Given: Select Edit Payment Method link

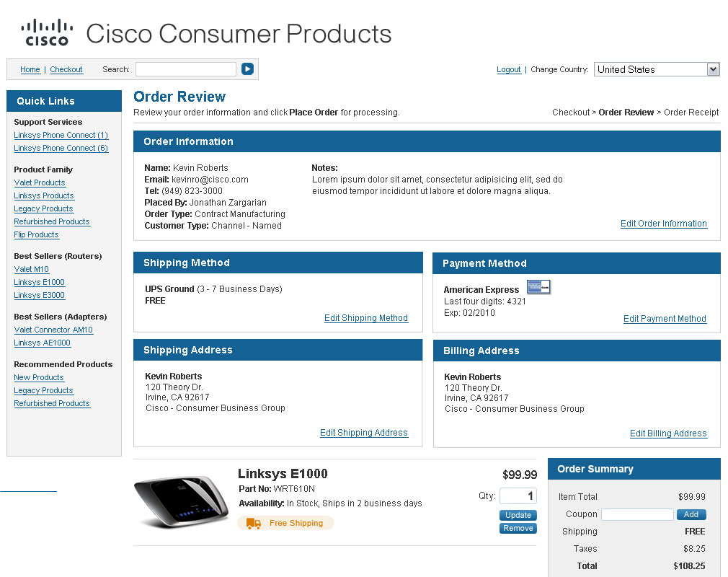Looking at the screenshot, I should [665, 319].
